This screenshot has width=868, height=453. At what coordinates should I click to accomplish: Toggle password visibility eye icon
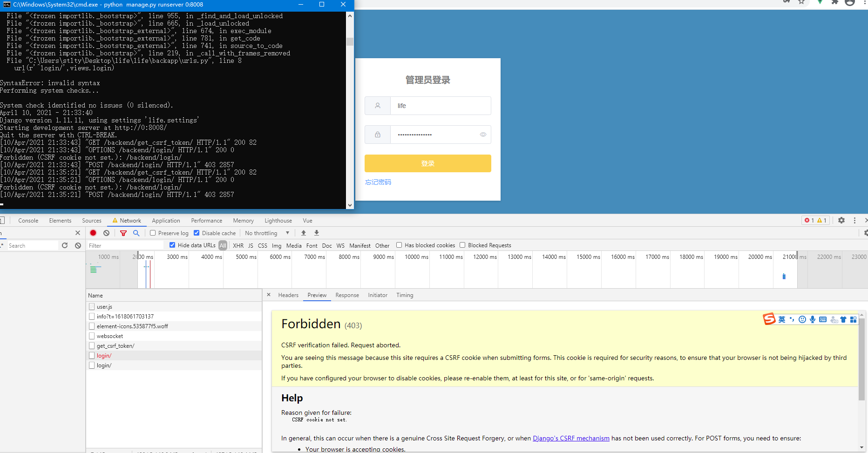[483, 135]
